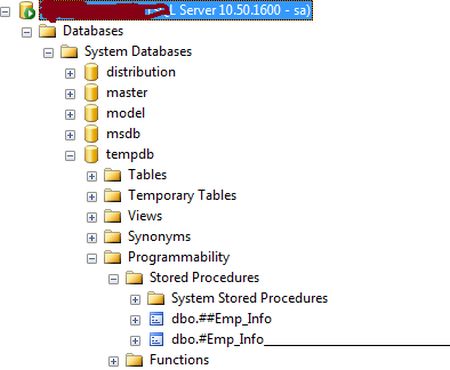Image resolution: width=450 pixels, height=370 pixels.
Task: Select the Programmability label
Action: click(x=179, y=257)
